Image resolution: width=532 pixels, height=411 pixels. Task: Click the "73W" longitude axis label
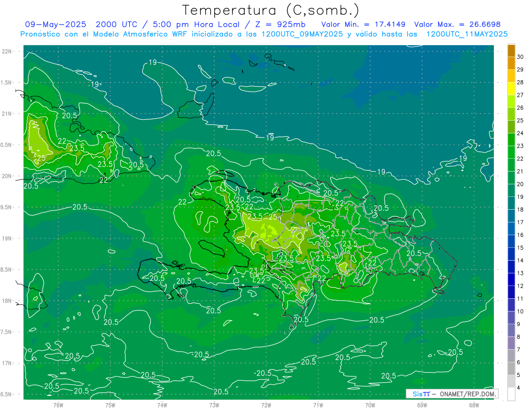[214, 405]
